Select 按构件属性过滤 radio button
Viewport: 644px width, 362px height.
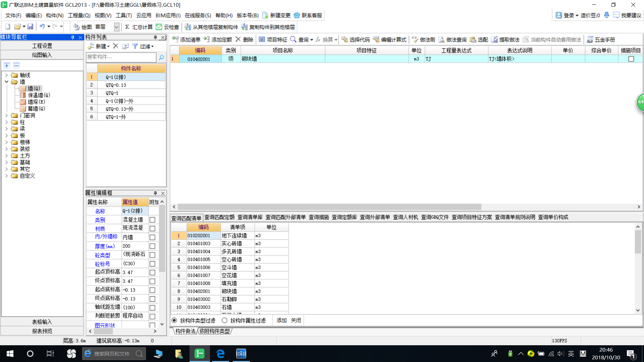(x=224, y=320)
